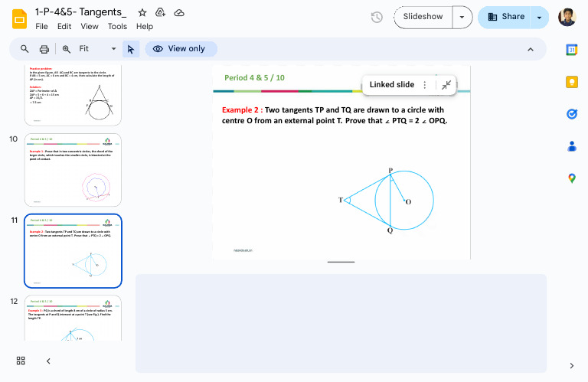Open Google Keep side panel icon
The width and height of the screenshot is (588, 382).
571,82
